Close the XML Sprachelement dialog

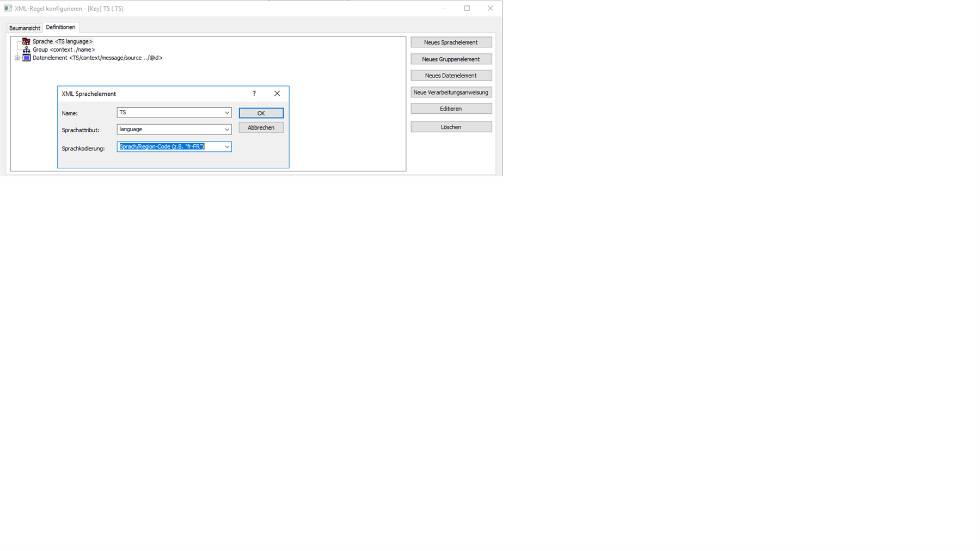[x=277, y=94]
